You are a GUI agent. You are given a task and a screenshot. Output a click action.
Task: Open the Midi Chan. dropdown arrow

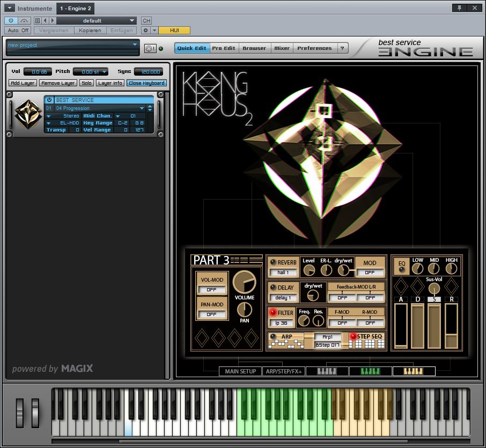pos(118,116)
